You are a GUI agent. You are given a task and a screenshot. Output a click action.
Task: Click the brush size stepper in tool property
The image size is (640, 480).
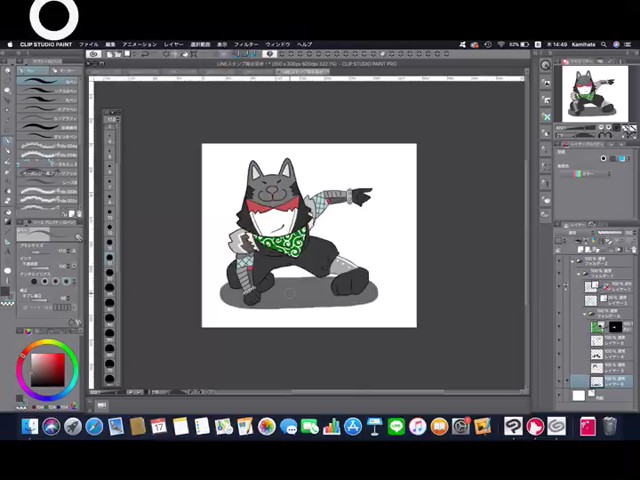click(68, 251)
